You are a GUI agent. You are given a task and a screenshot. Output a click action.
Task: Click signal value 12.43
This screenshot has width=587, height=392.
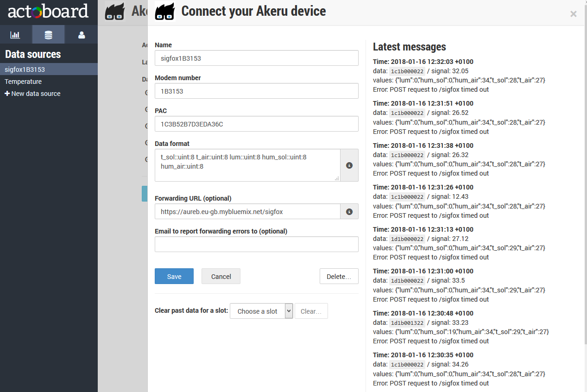460,196
